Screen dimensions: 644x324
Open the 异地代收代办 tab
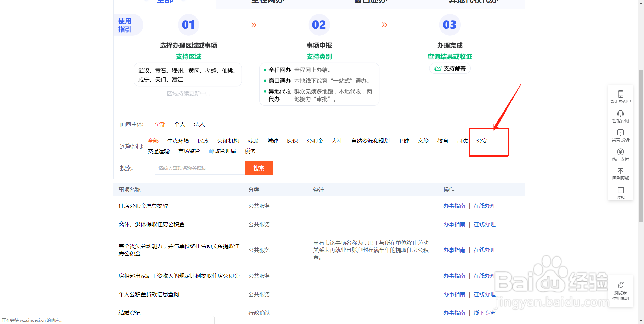click(x=473, y=3)
